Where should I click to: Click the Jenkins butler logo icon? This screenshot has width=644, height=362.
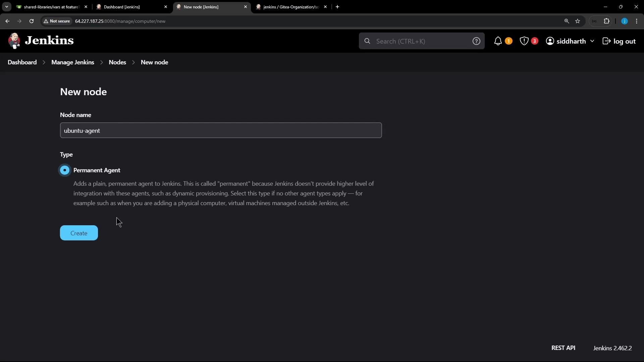(14, 41)
